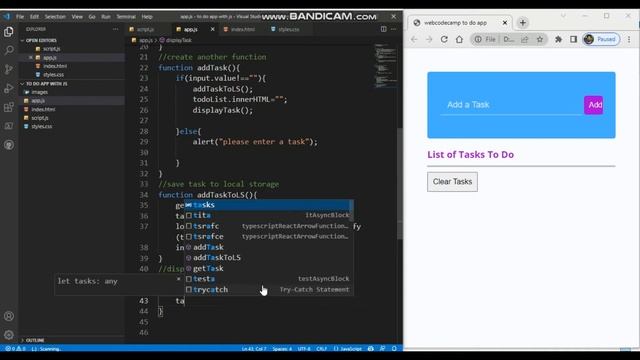Open script.js under Open Editors

[x=51, y=49]
